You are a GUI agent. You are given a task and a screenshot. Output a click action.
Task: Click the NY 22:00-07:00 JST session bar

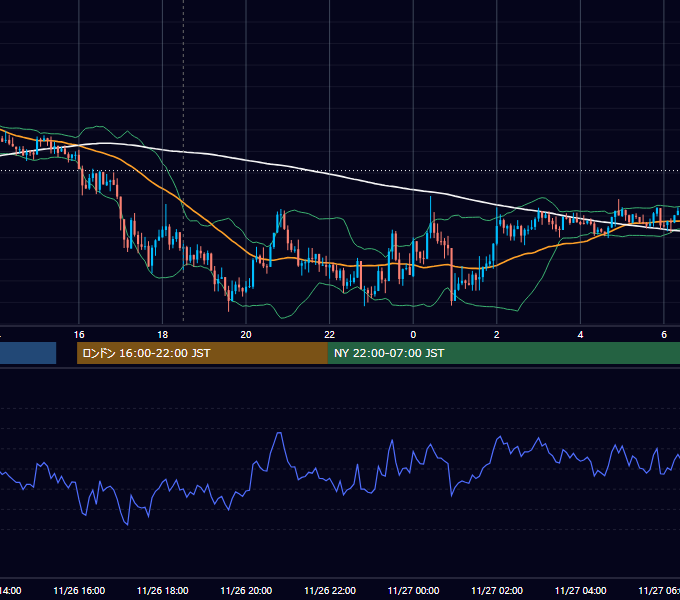click(x=503, y=353)
